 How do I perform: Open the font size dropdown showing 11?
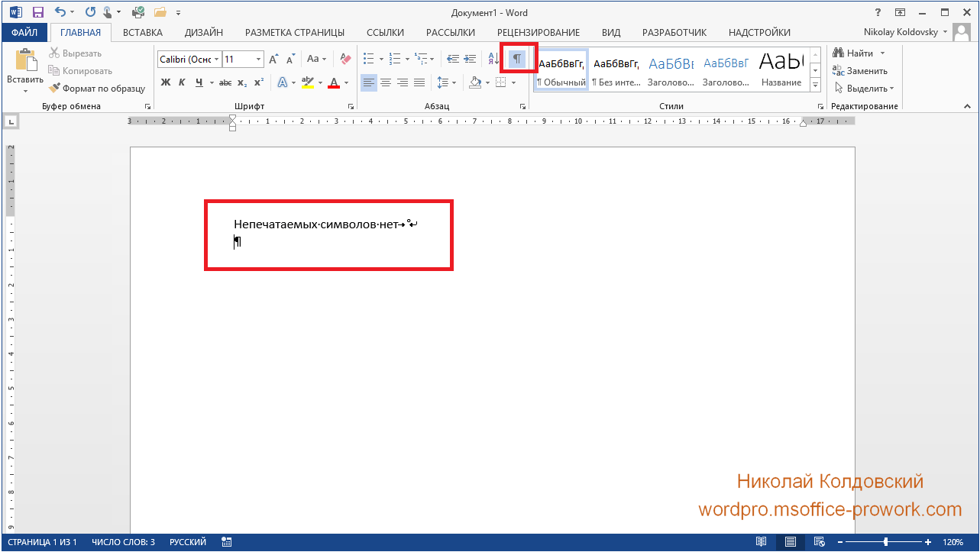259,60
